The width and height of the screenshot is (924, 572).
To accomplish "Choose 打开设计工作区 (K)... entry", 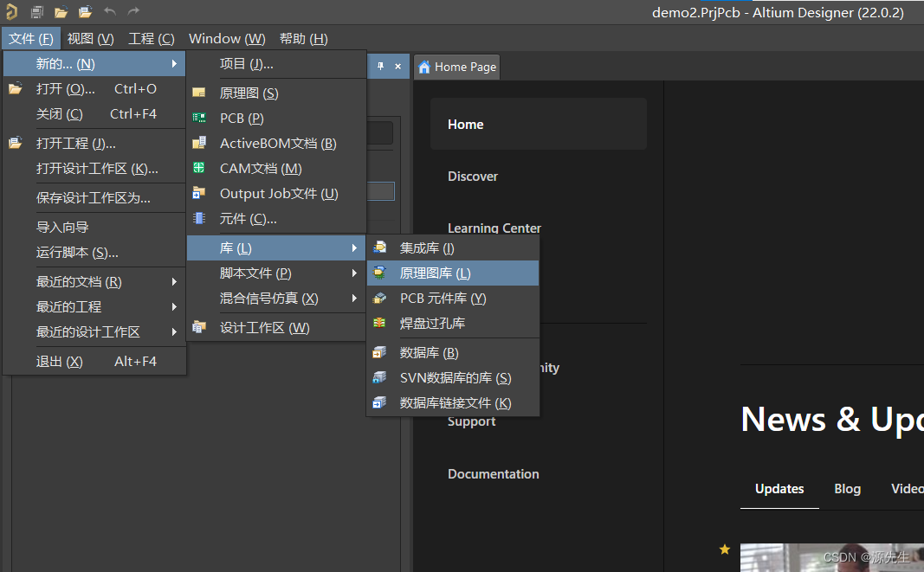I will coord(94,169).
